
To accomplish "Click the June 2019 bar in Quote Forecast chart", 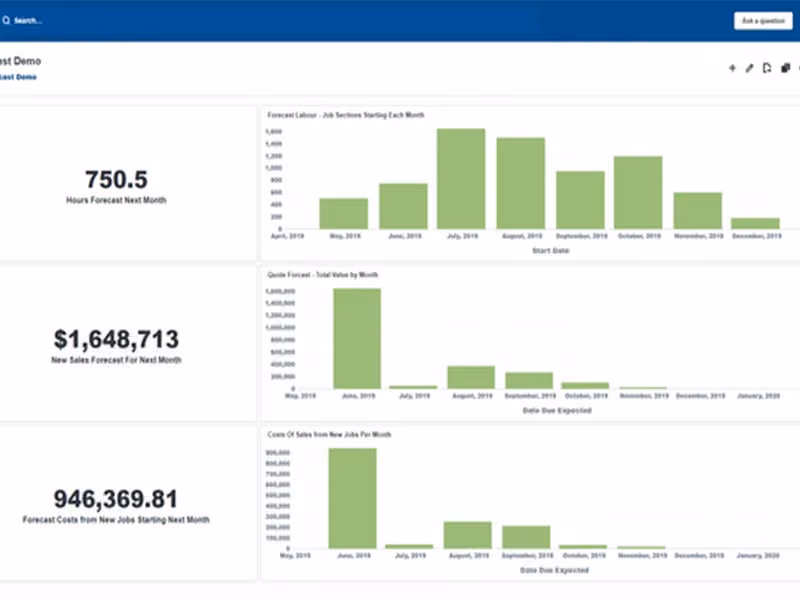I will (x=357, y=339).
